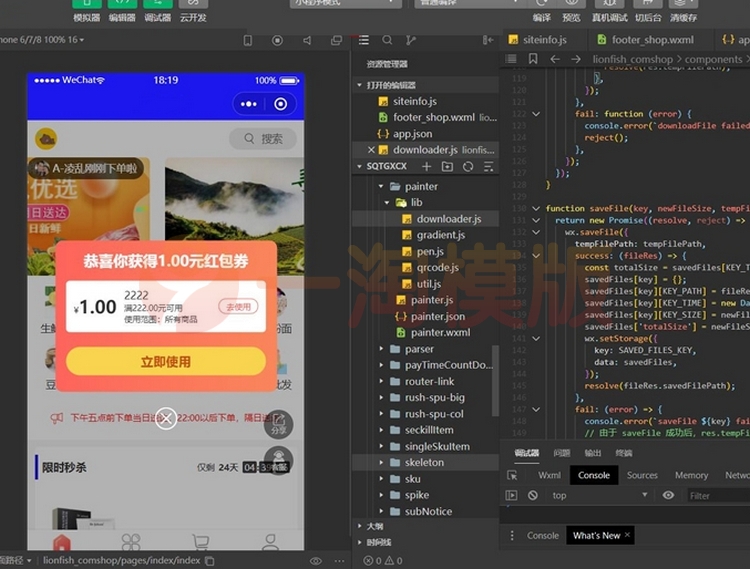Close the coupon popup with X circle
Image resolution: width=750 pixels, height=569 pixels.
coord(166,419)
